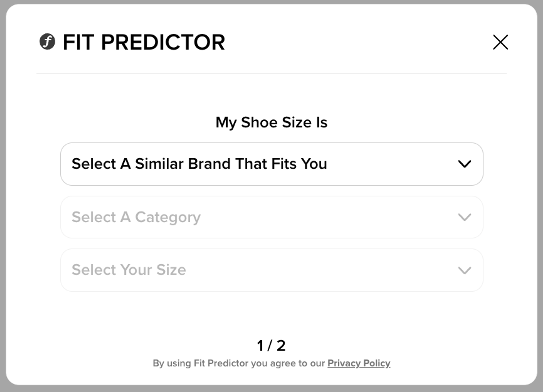Open the Select Your Size dropdown
The width and height of the screenshot is (543, 392).
[x=271, y=270]
